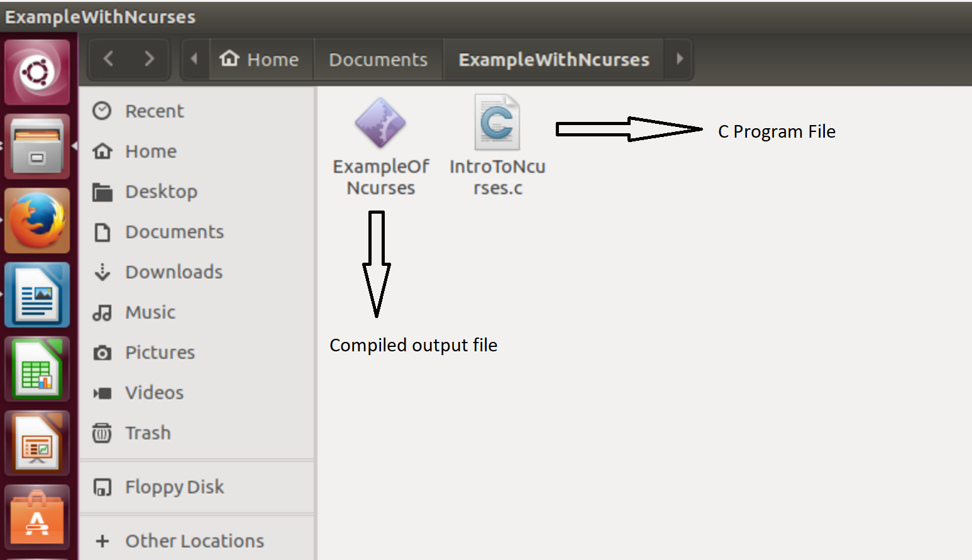This screenshot has height=560, width=972.
Task: Go forward with the forward arrow
Action: point(149,59)
